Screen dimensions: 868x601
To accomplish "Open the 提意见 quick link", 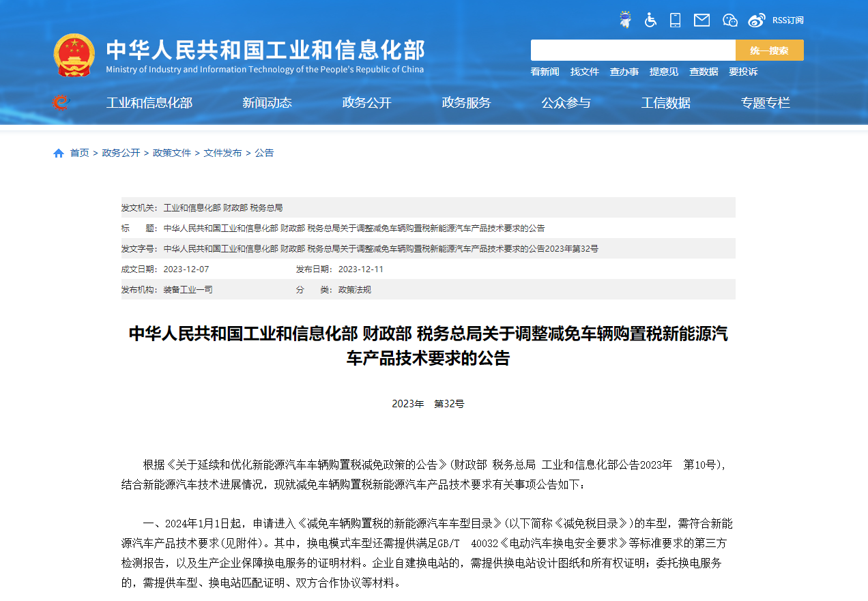I will (664, 72).
